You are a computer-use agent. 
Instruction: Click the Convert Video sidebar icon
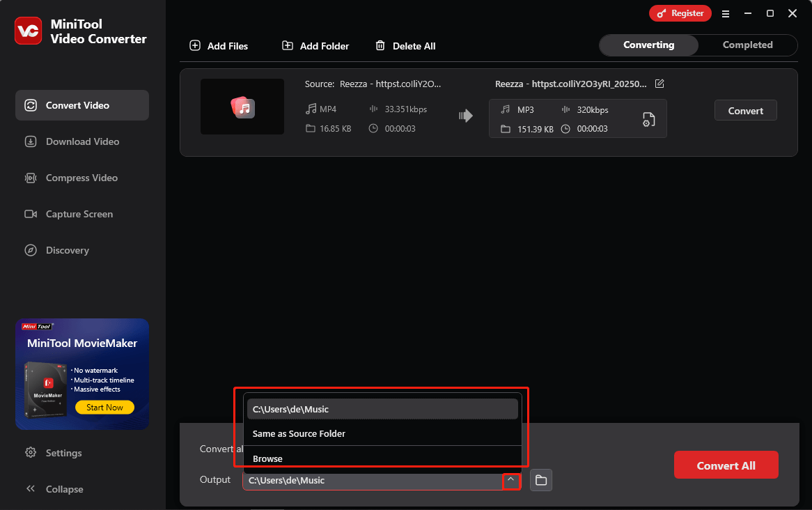[x=31, y=105]
